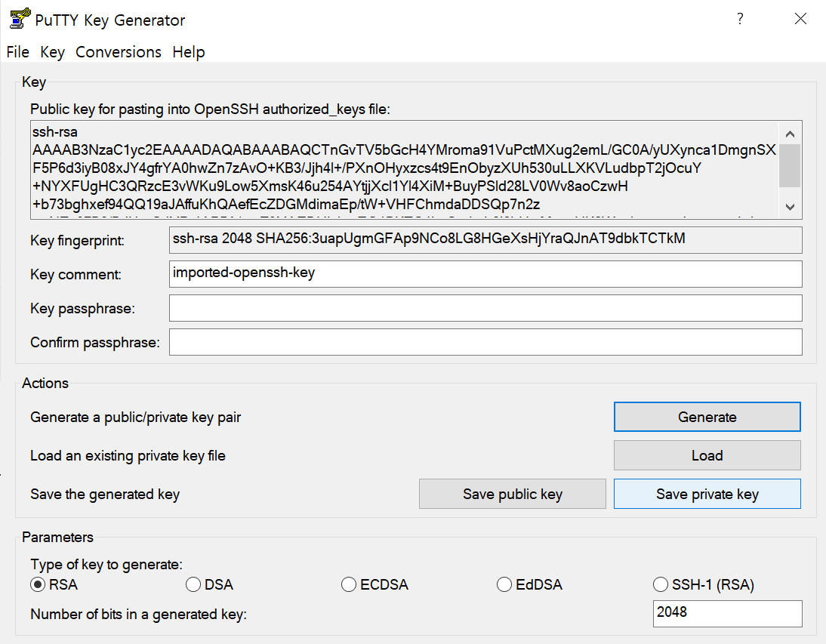The width and height of the screenshot is (826, 644).
Task: Click the PuTTY Key Generator title bar icon
Action: click(20, 19)
